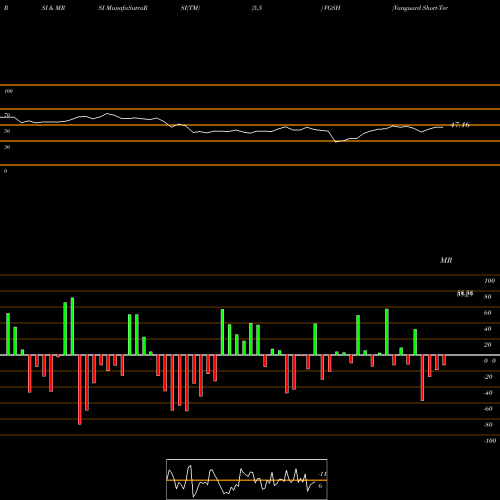Viewport: 500px width, 500px height.
Task: Open the mini oscillator thumbnail chart
Action: 247,479
